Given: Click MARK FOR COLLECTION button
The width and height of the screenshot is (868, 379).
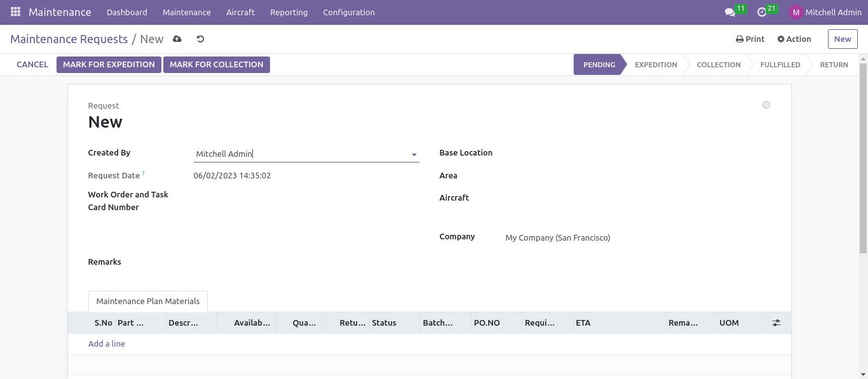Looking at the screenshot, I should click(x=217, y=65).
